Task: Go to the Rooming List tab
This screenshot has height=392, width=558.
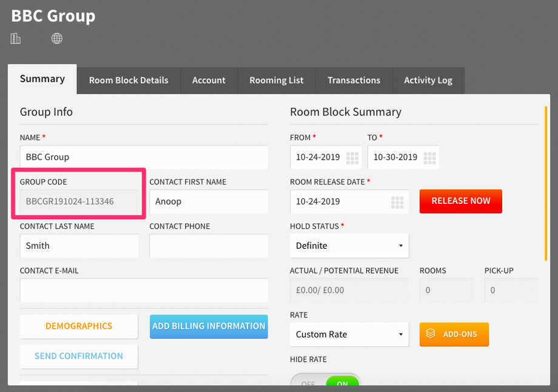Action: coord(277,81)
